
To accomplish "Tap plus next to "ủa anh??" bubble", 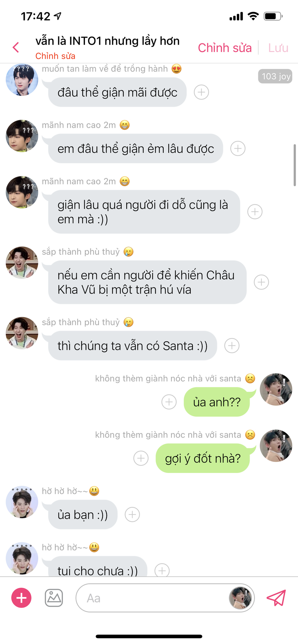I will coord(169,402).
